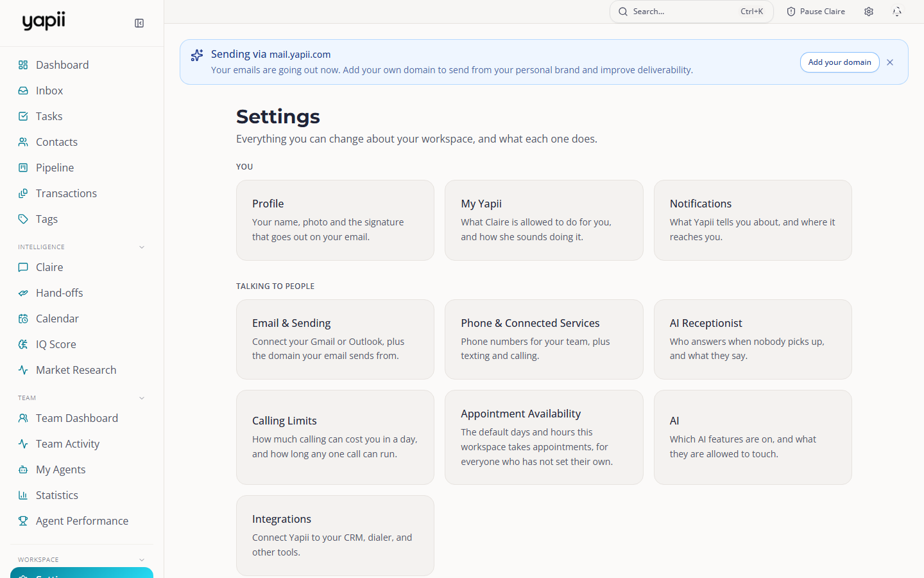Click the IQ Score brain icon
924x578 pixels.
click(x=23, y=344)
